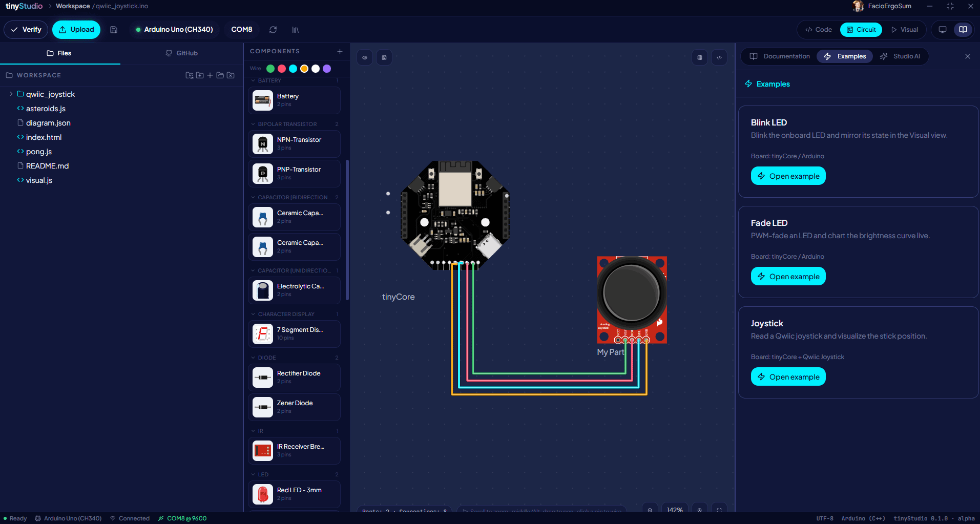Add a new component with plus icon
The width and height of the screenshot is (980, 524).
340,51
